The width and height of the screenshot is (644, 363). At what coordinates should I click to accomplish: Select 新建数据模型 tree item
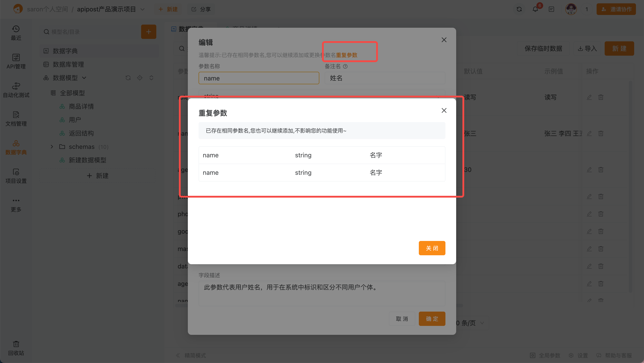point(87,160)
